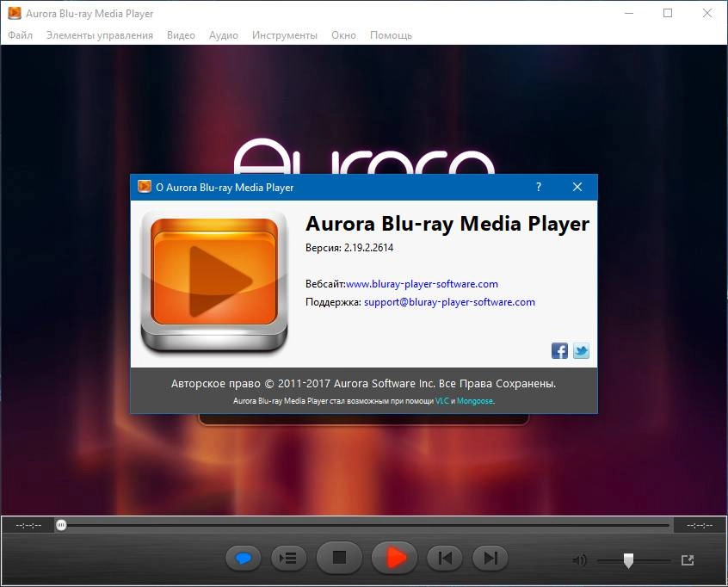Screen dimensions: 728x587
Task: Click the Aurora Blu-ray Media Player heading
Action: (x=447, y=224)
